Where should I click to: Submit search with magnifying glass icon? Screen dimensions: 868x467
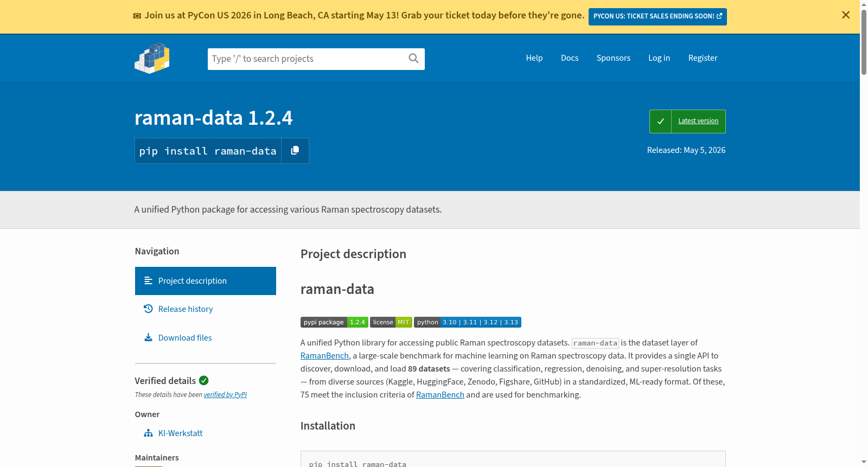413,59
